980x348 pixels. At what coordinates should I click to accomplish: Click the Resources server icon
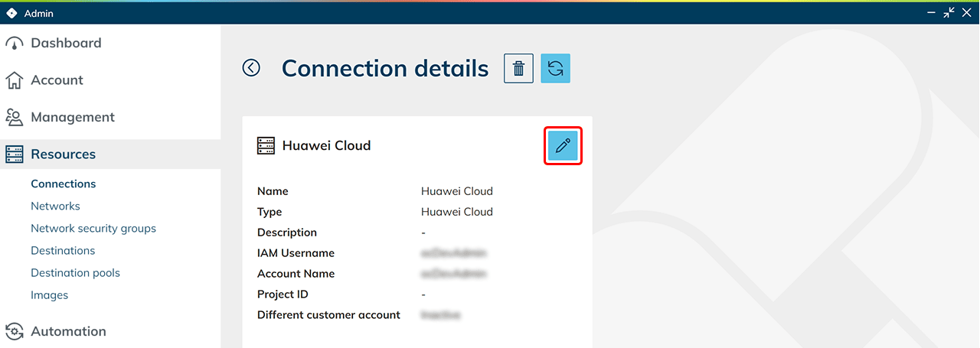point(15,154)
